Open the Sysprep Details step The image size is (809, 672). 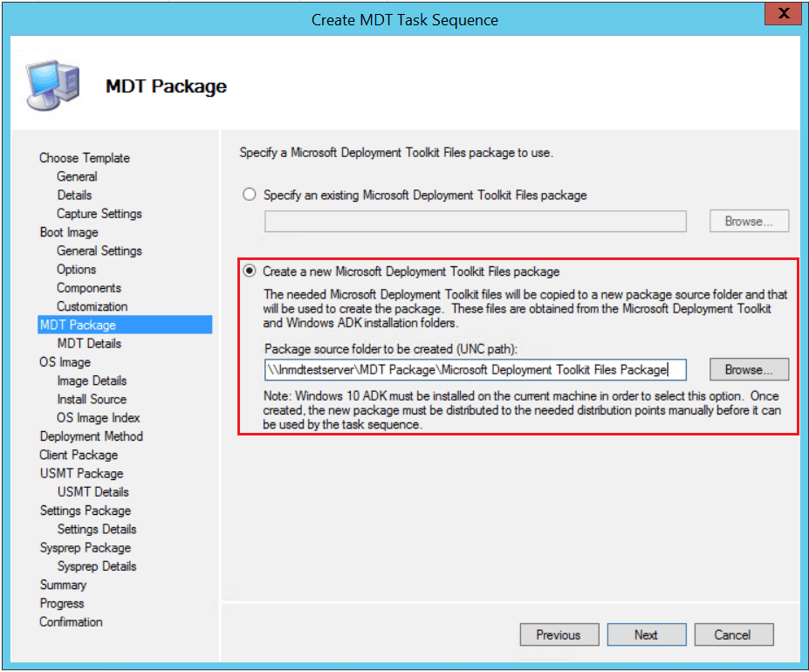[97, 566]
